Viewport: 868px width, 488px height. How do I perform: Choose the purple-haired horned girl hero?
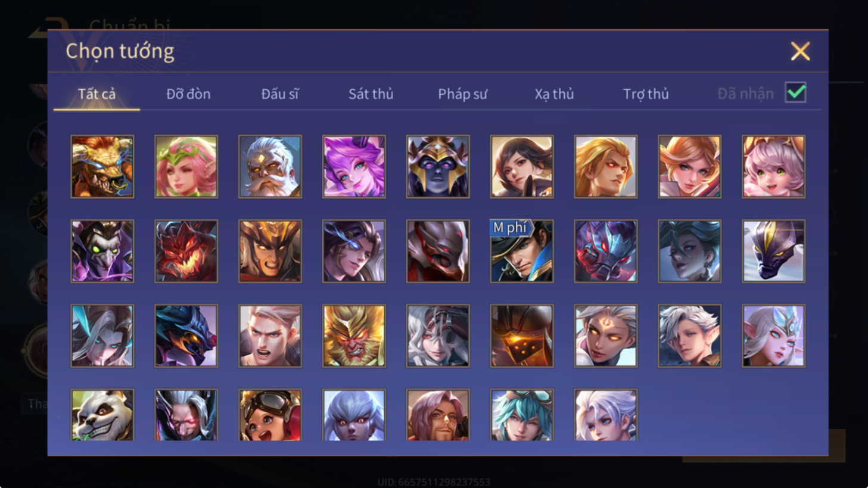tap(354, 166)
